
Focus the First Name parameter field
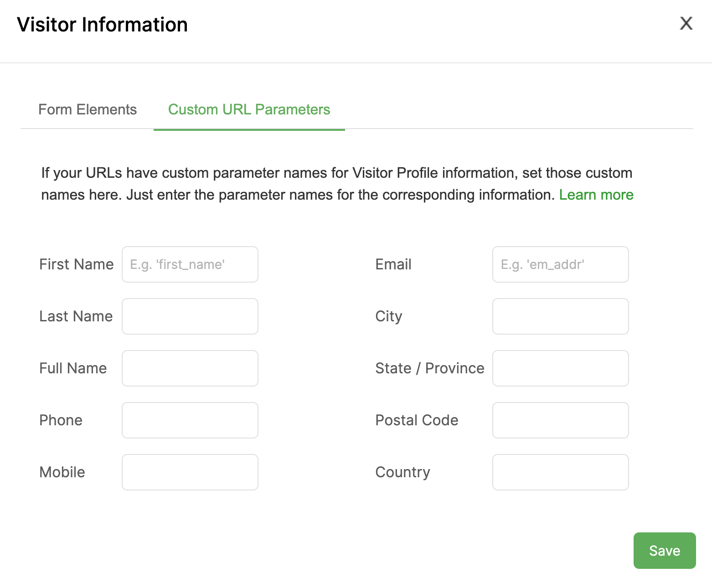click(x=190, y=264)
